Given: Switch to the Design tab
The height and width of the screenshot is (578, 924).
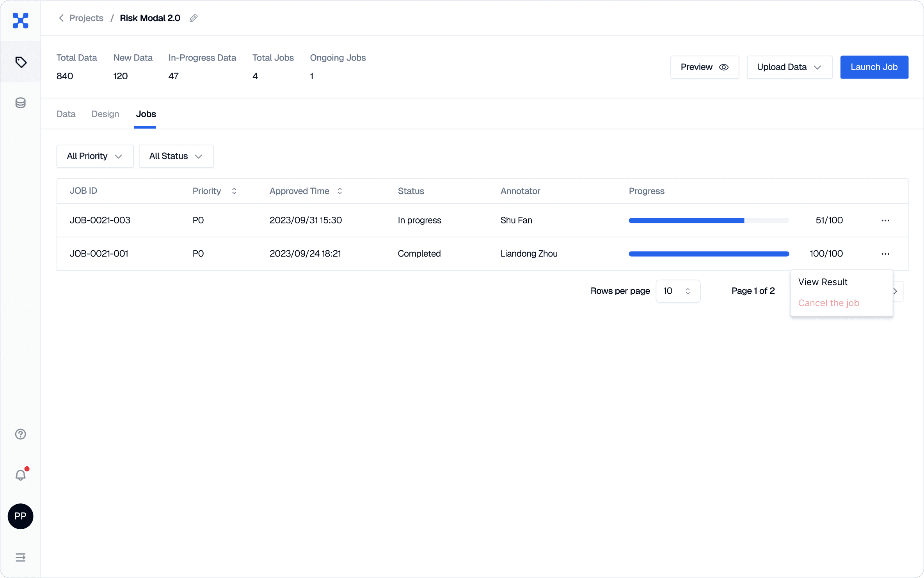Looking at the screenshot, I should pos(105,114).
